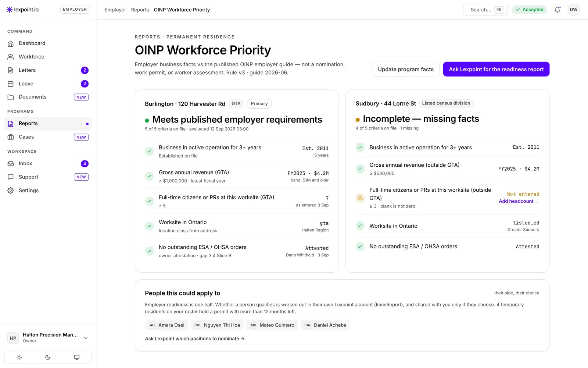The height and width of the screenshot is (368, 588).
Task: Click Ask Lexpoint for the readiness report
Action: [x=496, y=69]
